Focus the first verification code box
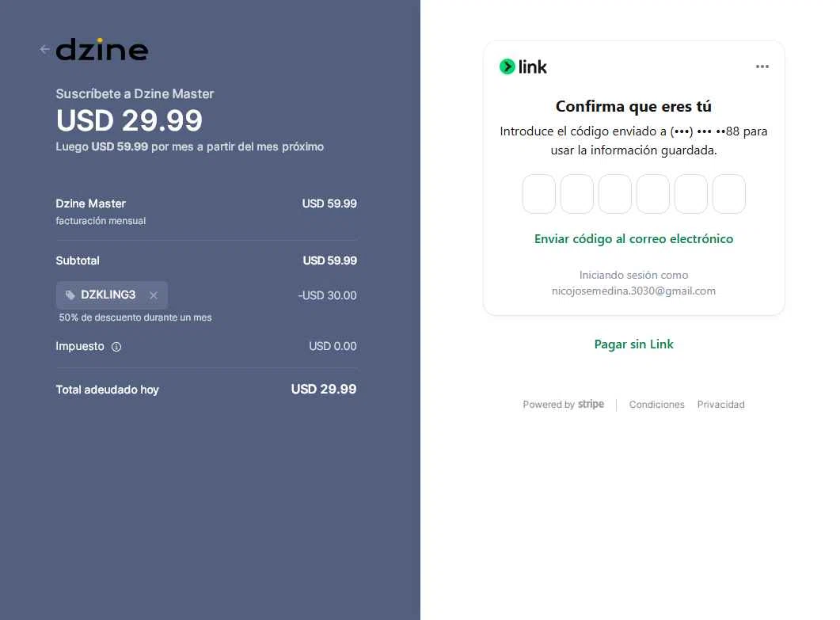Screen dimensions: 840x620 pos(539,194)
